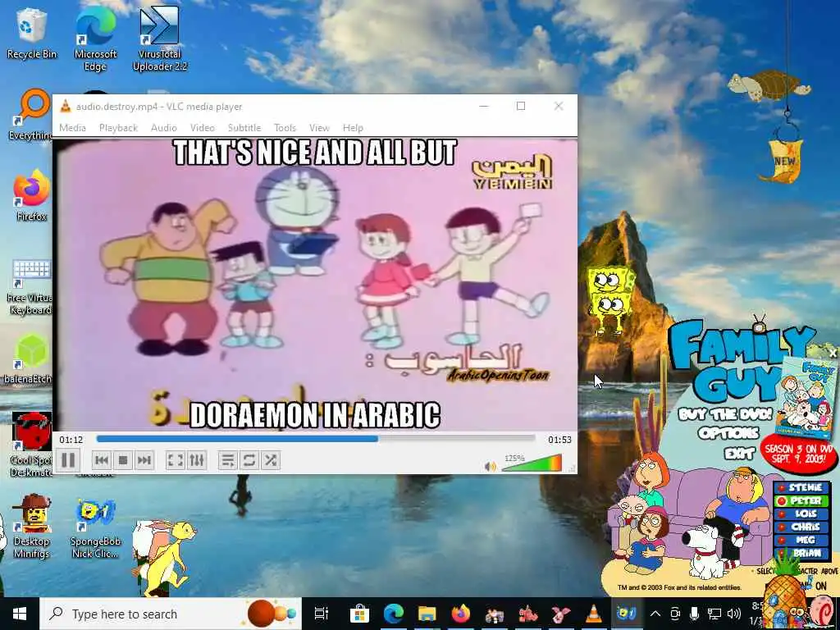Choose Lois in Family Guy widget
The height and width of the screenshot is (630, 840).
pos(801,514)
